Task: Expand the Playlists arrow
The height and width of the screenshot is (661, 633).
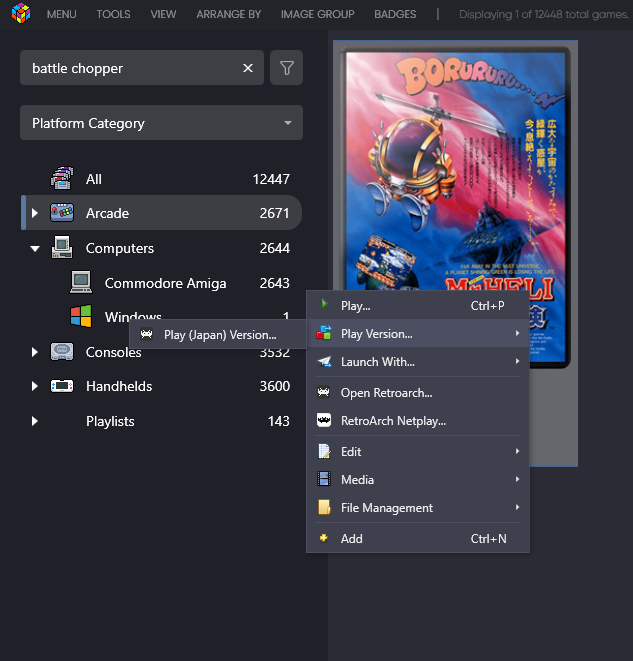Action: (35, 421)
